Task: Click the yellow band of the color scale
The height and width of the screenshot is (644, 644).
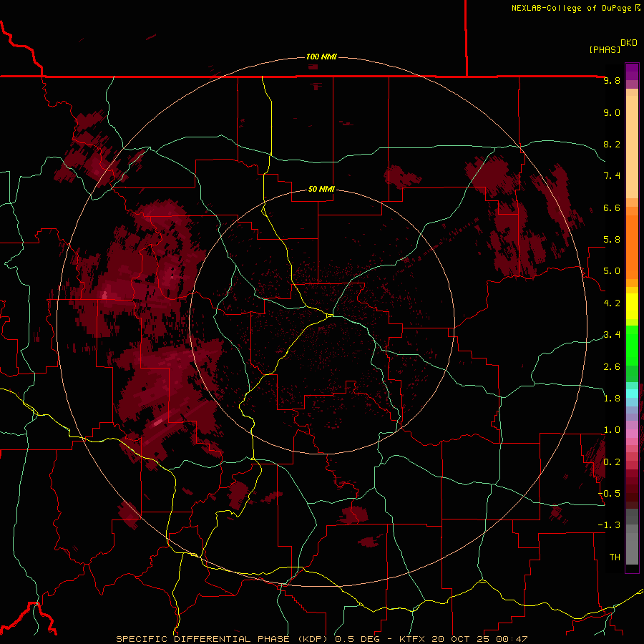Action: tap(632, 306)
